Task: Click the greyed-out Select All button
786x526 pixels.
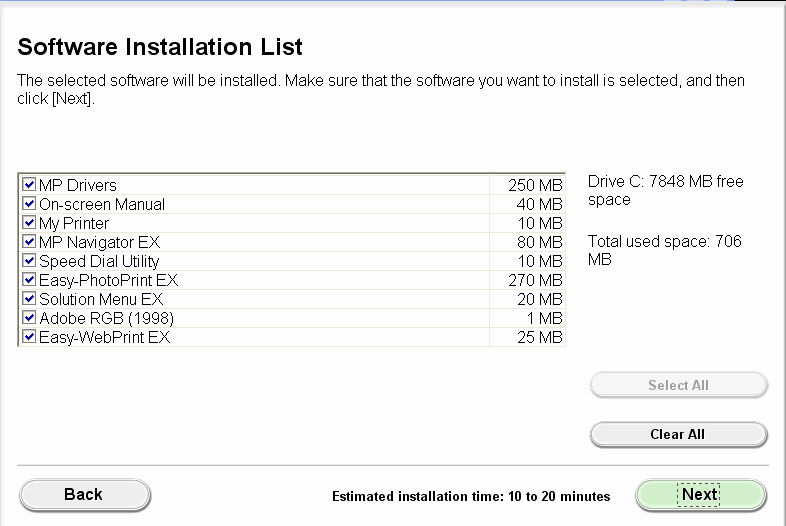Action: pos(678,385)
